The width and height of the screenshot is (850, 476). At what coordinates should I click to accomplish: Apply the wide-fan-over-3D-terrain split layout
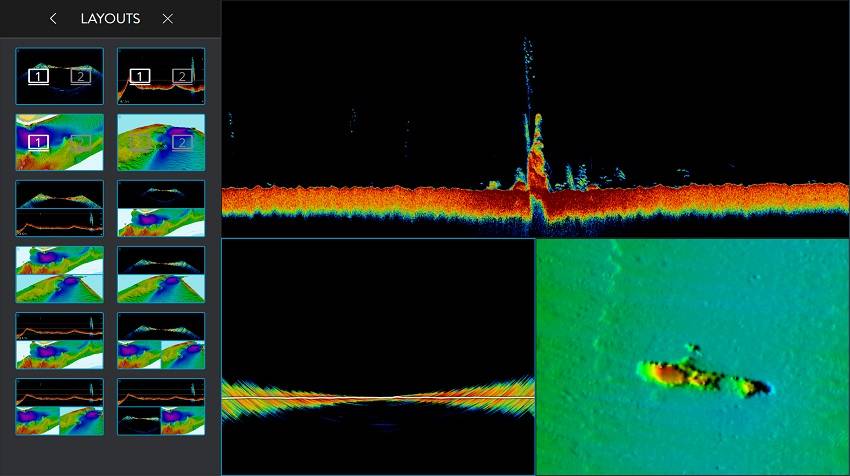coord(161,274)
